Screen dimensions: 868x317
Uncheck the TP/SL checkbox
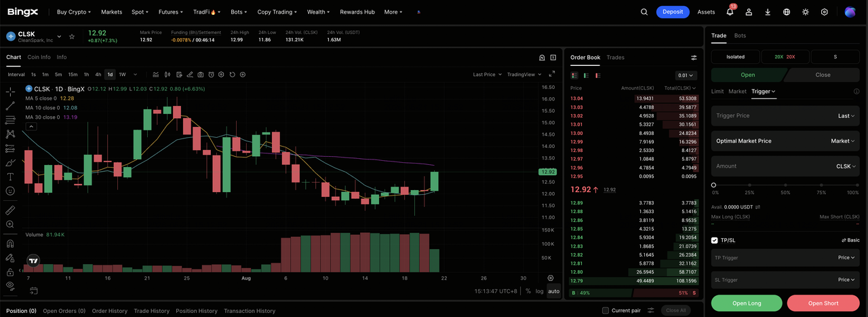click(x=715, y=240)
